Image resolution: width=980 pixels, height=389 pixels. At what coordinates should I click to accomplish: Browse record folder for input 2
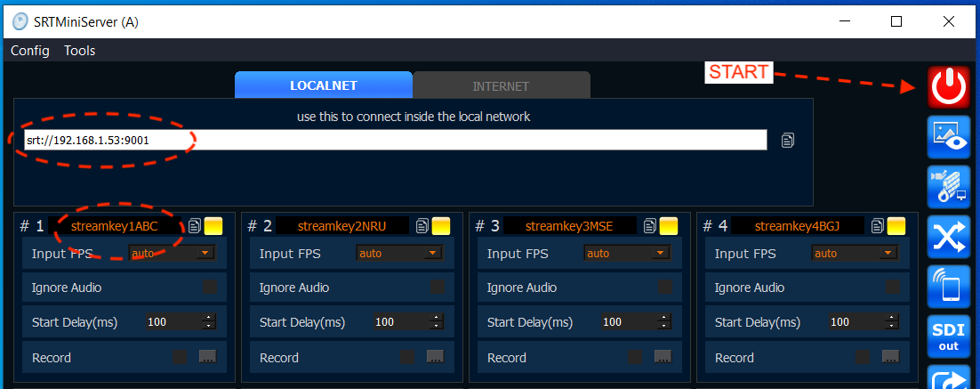click(x=435, y=356)
